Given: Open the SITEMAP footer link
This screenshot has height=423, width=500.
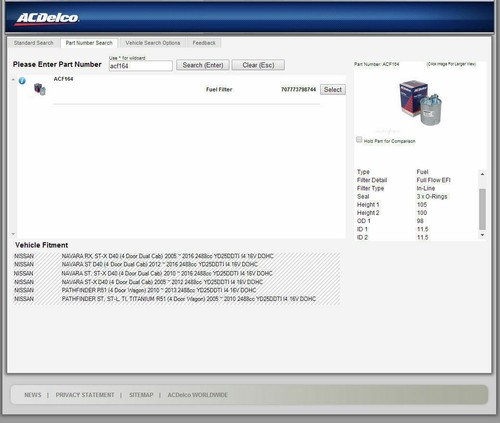Looking at the screenshot, I should click(x=141, y=395).
